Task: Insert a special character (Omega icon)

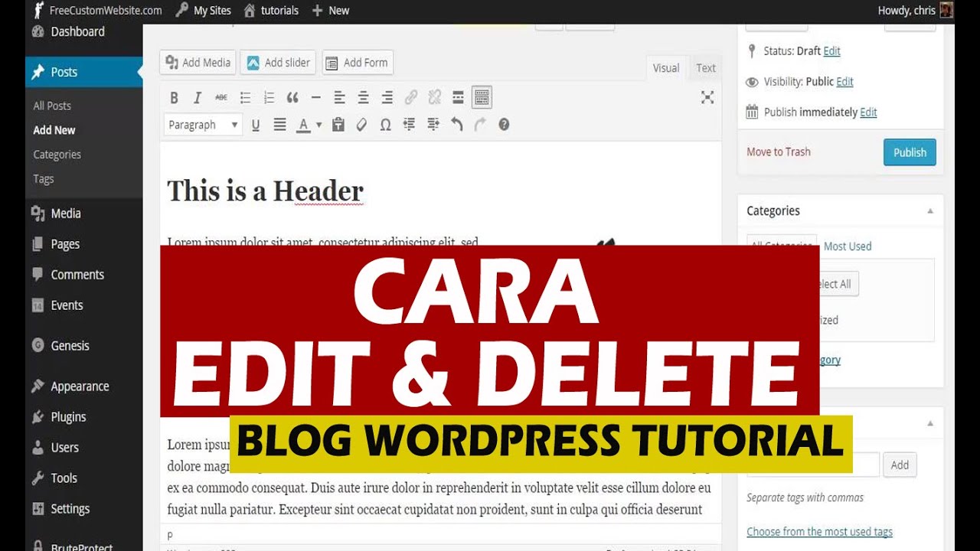Action: tap(385, 125)
